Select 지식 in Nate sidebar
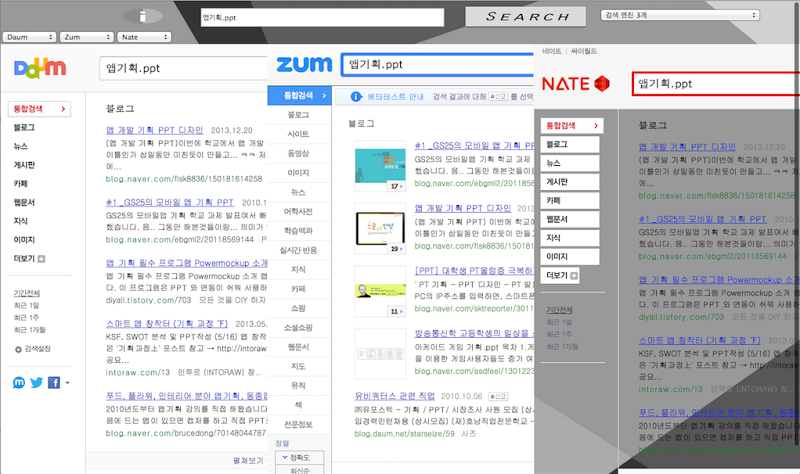800x474 pixels. 570,238
